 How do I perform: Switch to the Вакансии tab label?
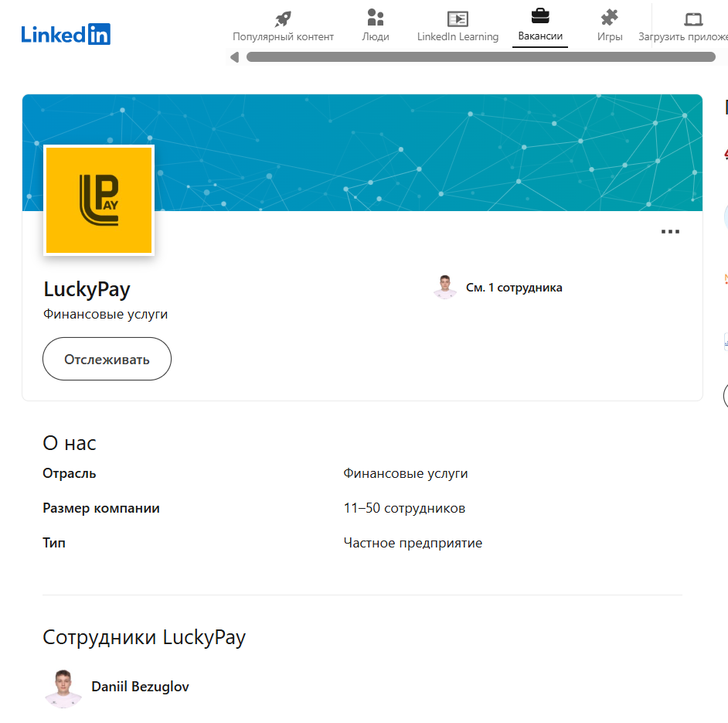(x=540, y=36)
